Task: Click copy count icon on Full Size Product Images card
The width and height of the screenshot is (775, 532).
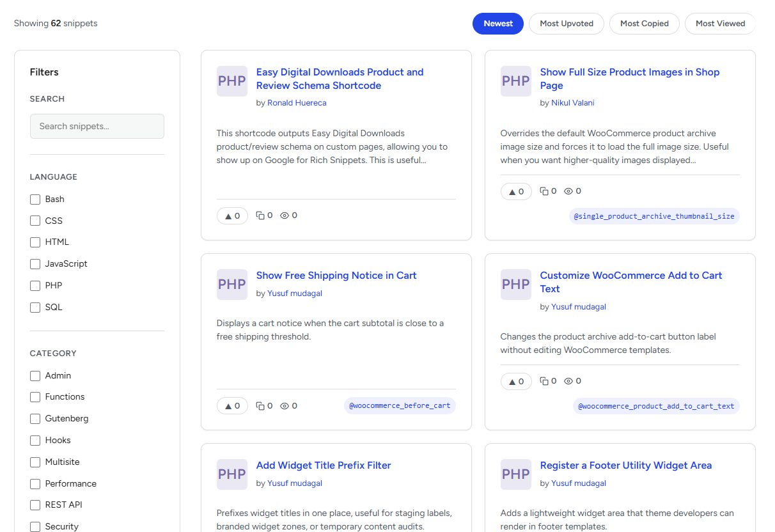Action: click(544, 191)
